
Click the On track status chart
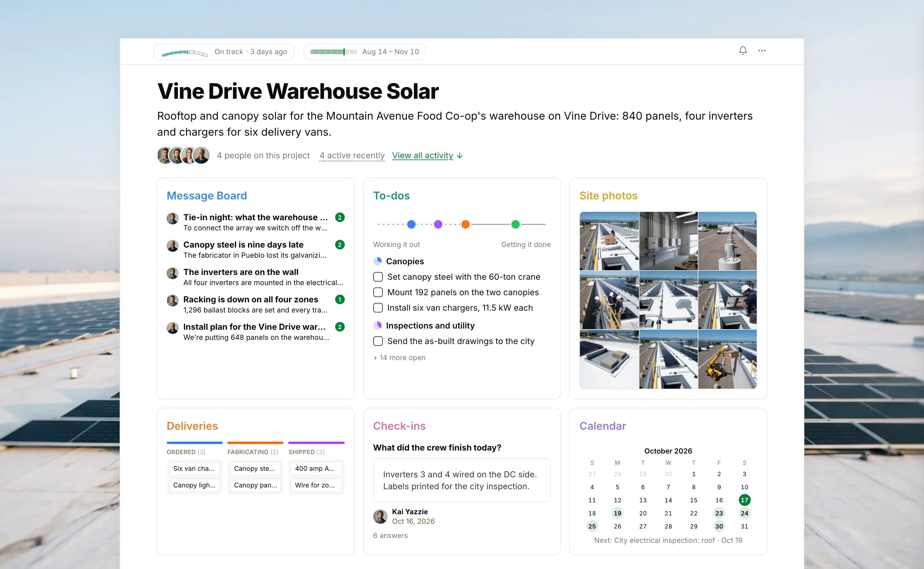185,52
